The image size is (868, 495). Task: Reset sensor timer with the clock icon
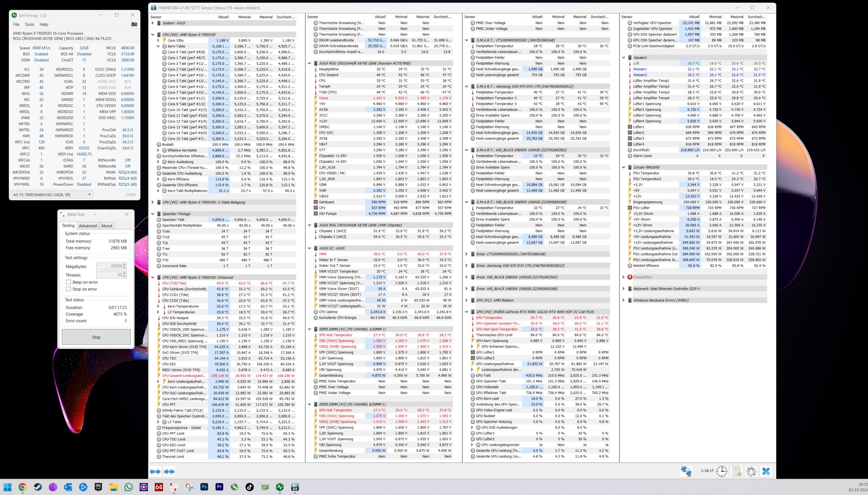(x=721, y=471)
